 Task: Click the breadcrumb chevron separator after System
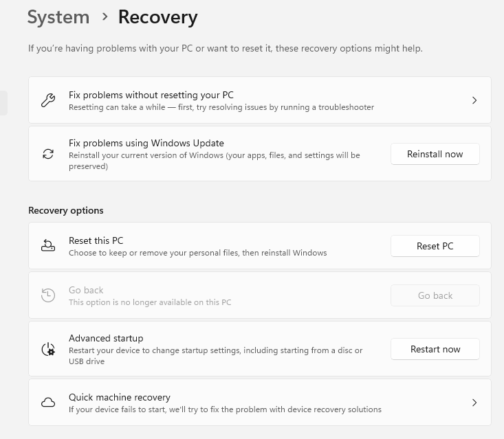coord(105,16)
